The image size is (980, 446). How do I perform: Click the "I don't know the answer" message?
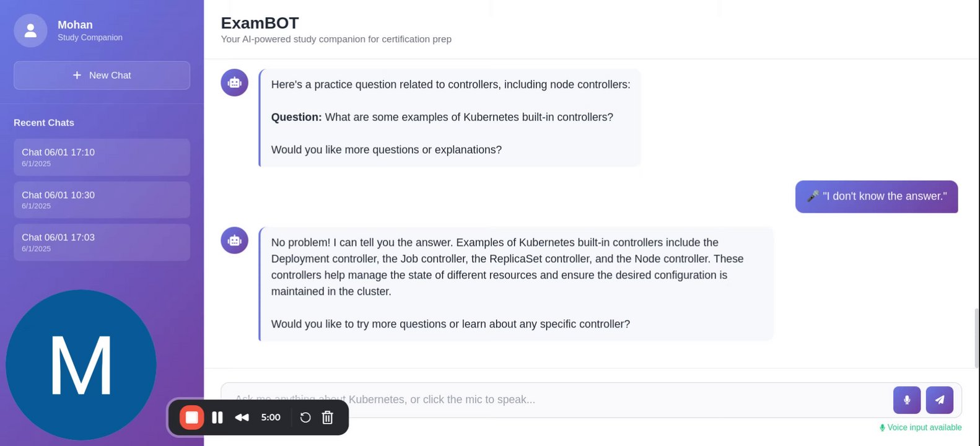[x=876, y=196]
